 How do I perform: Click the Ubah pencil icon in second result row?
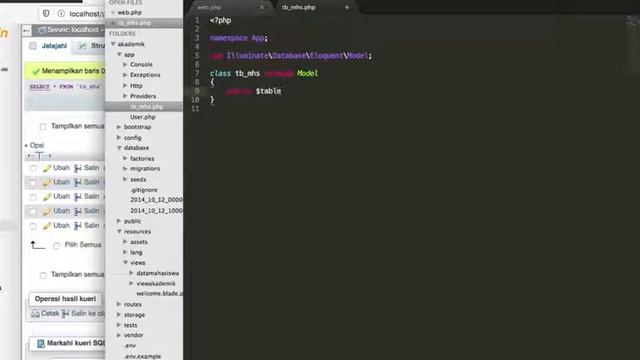(x=47, y=182)
